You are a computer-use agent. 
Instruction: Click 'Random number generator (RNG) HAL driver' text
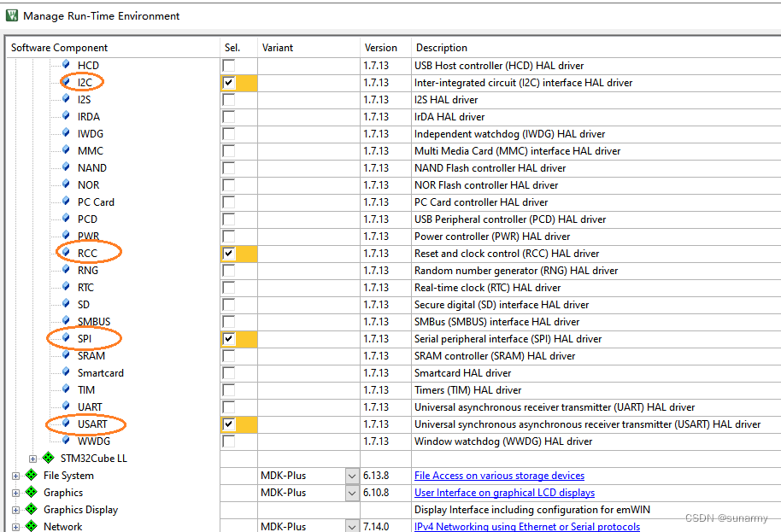[516, 270]
